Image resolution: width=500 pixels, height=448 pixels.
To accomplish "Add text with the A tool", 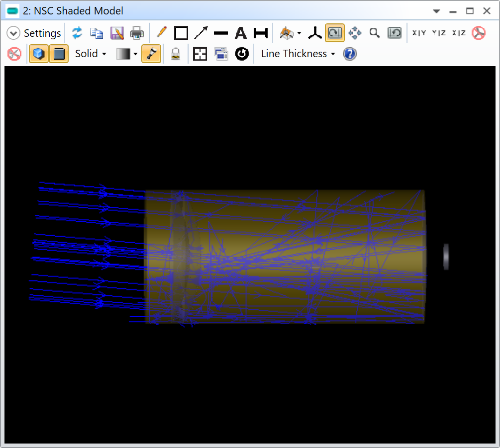I will pyautogui.click(x=241, y=33).
